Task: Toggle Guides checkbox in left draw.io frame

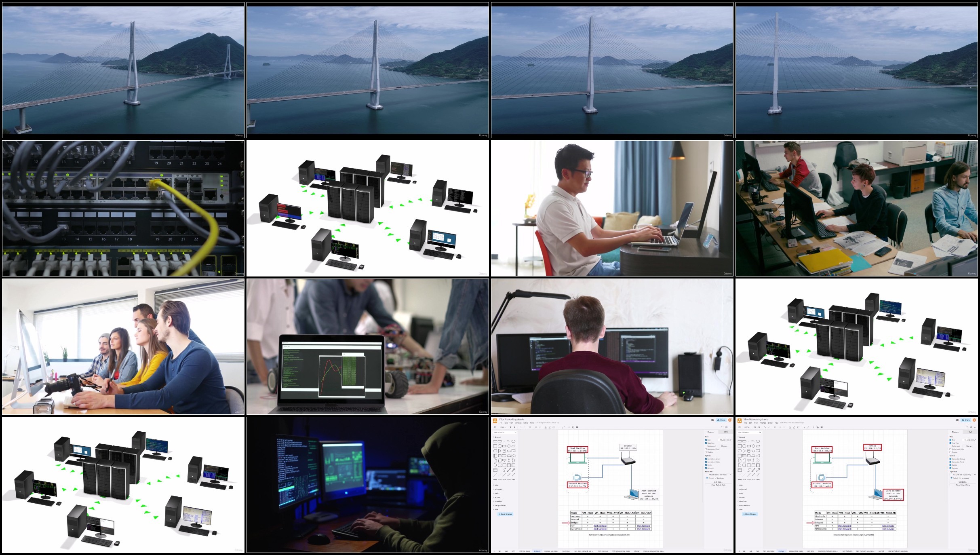Action: [706, 465]
